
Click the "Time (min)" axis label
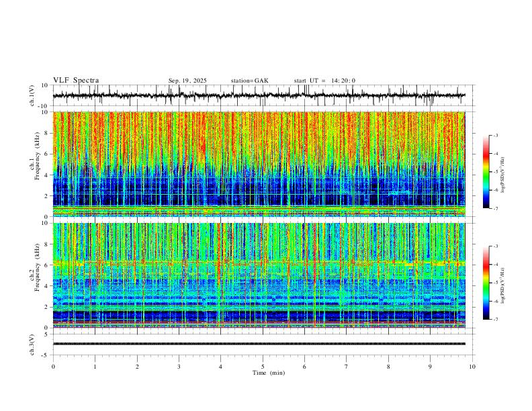269,373
